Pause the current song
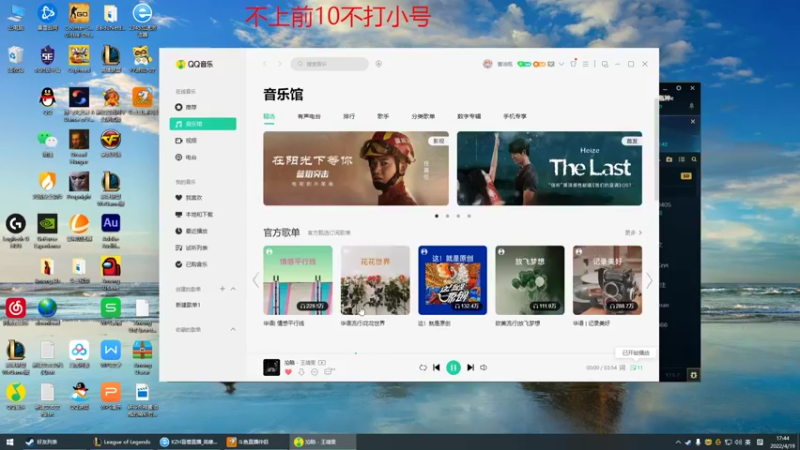Screen dimensions: 800x450 (x=453, y=368)
